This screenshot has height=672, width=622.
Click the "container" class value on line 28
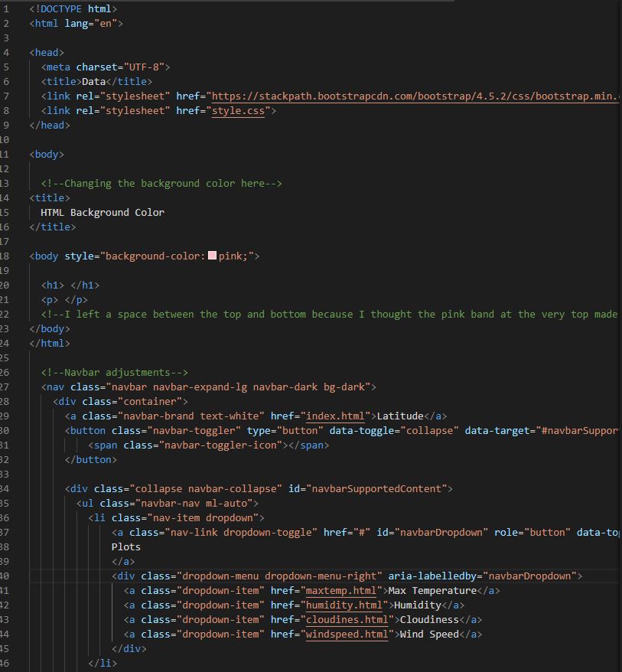pyautogui.click(x=150, y=402)
